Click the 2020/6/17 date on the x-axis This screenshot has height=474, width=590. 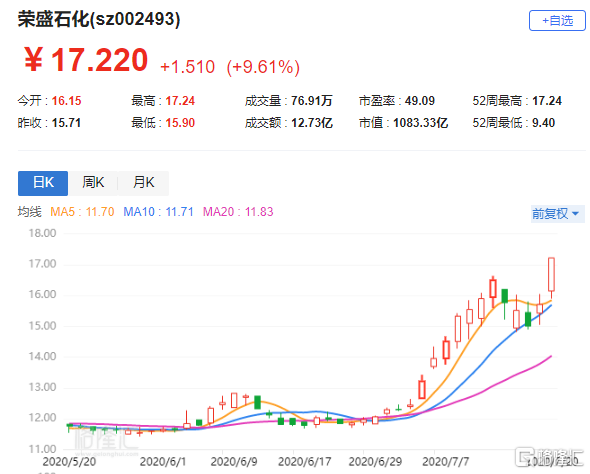304,462
